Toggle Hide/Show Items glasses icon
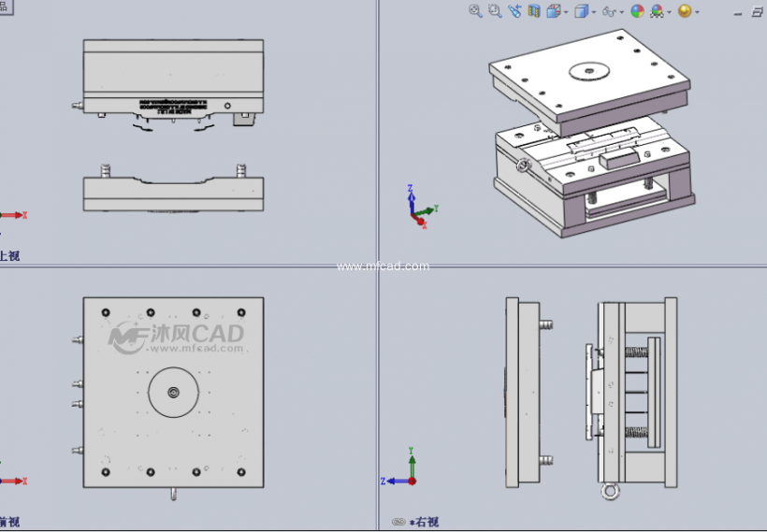Screen dimensions: 767x532 click(609, 11)
